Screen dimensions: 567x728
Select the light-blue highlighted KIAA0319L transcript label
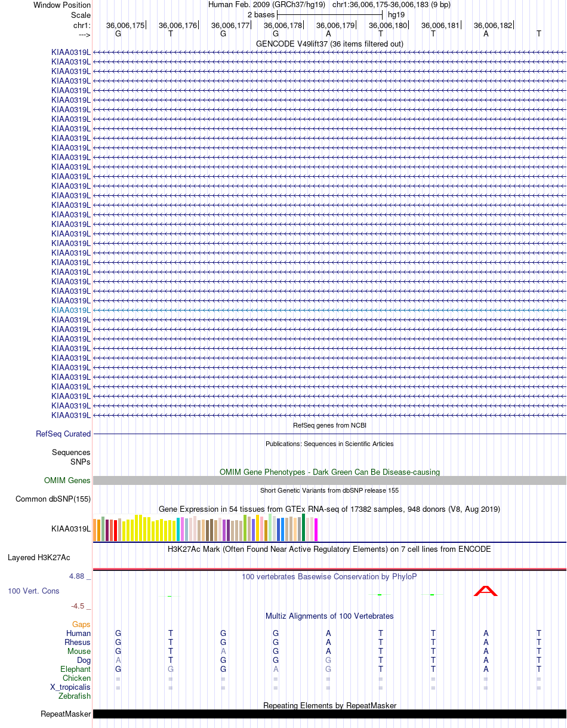(71, 310)
